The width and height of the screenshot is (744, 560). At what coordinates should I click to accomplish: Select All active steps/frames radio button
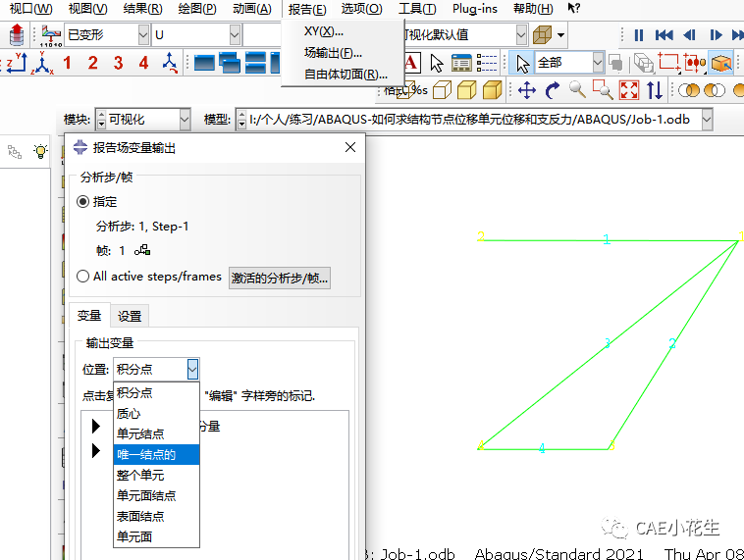[82, 276]
